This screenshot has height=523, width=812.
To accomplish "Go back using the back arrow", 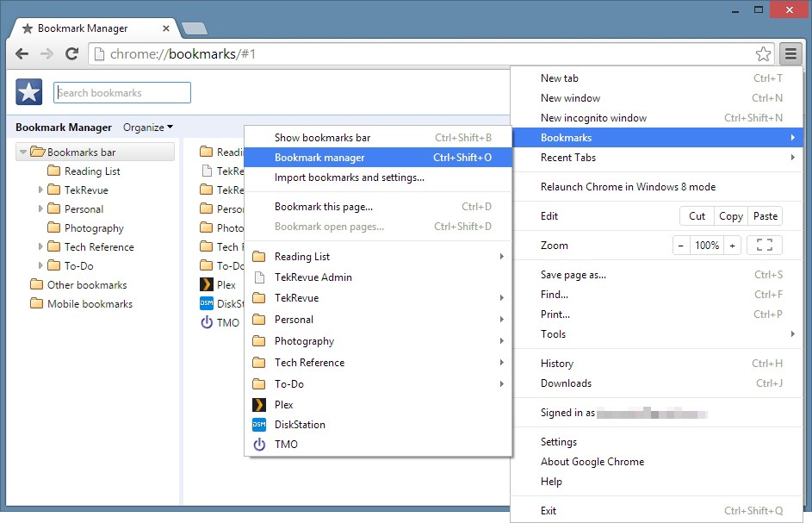I will 22,53.
